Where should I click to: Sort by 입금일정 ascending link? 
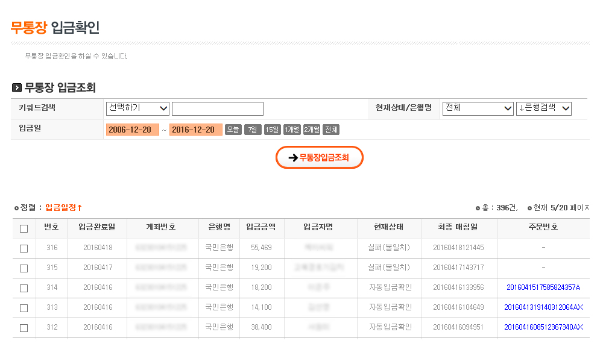point(63,207)
